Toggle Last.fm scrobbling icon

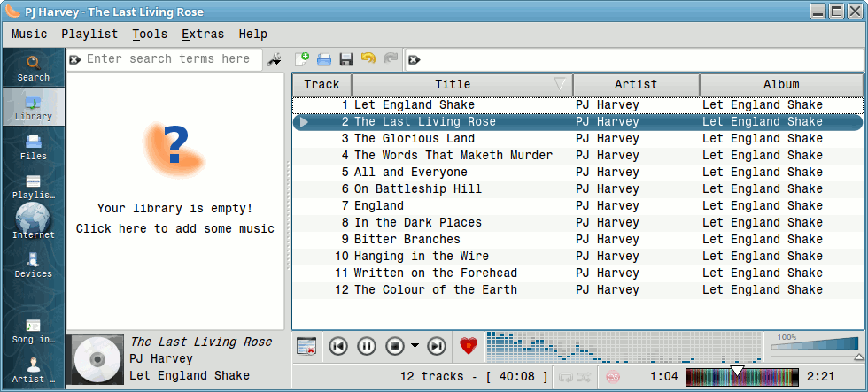(x=612, y=378)
